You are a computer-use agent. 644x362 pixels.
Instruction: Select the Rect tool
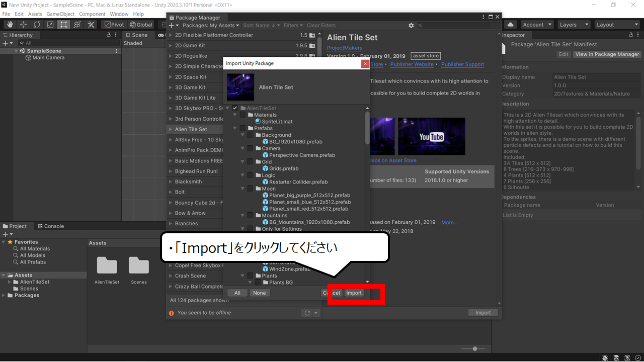(64, 25)
